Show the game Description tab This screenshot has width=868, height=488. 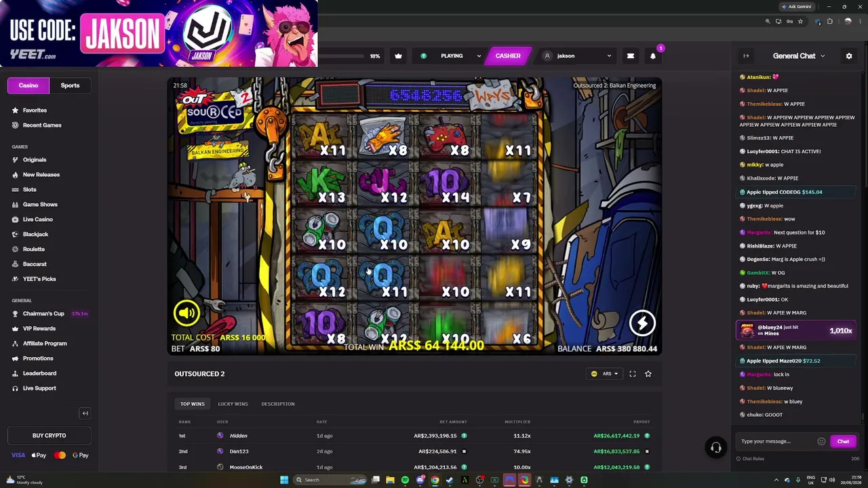tap(278, 404)
